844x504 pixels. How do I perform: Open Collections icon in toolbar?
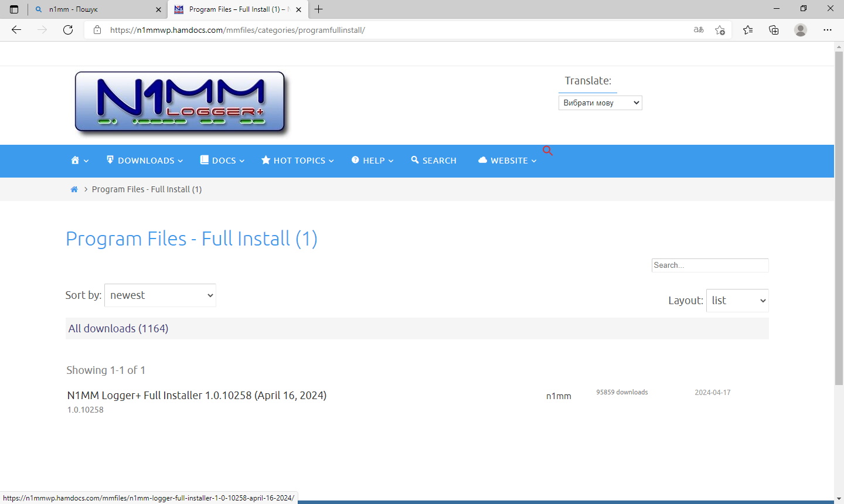(x=774, y=30)
